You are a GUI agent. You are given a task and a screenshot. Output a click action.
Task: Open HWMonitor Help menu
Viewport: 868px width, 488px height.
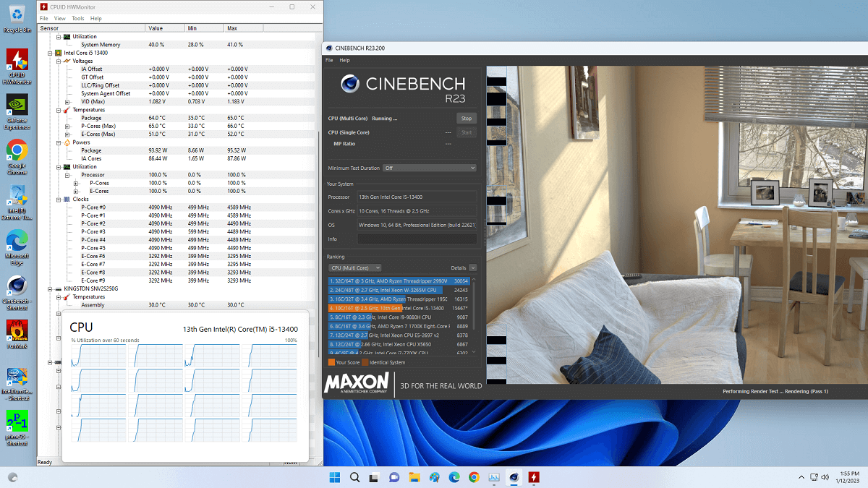[x=96, y=18]
